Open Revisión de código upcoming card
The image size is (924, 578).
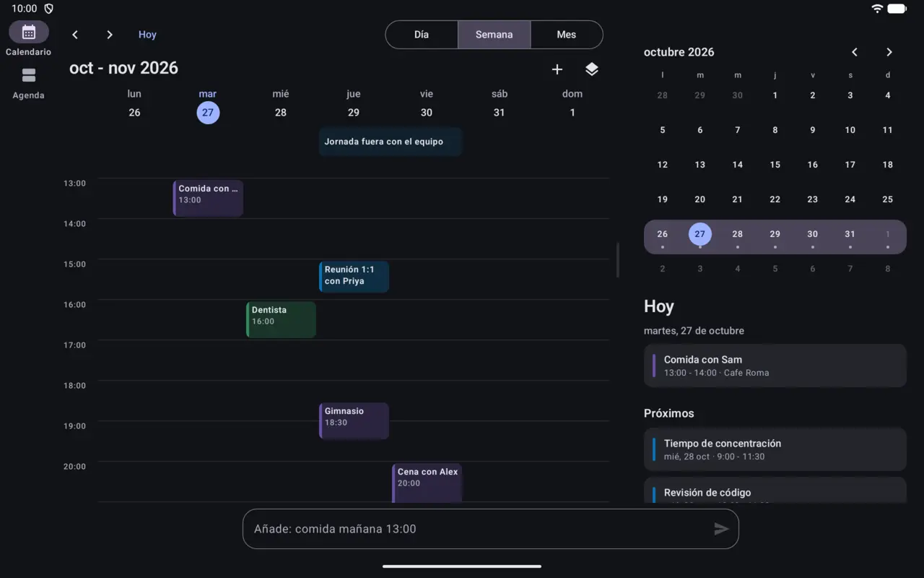point(775,490)
